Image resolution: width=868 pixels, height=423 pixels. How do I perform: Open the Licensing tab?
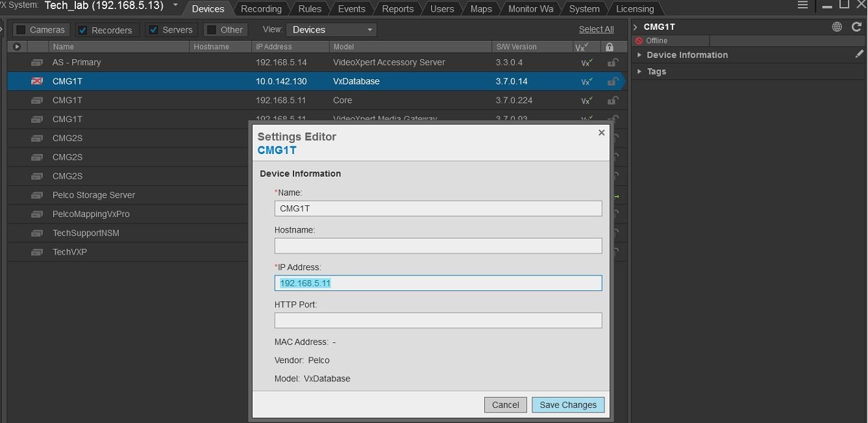point(634,9)
